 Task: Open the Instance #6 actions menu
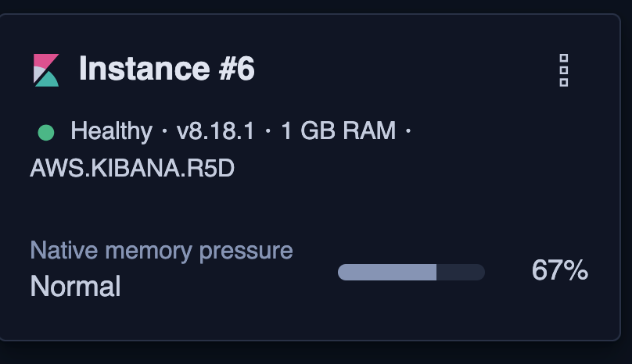pos(564,70)
